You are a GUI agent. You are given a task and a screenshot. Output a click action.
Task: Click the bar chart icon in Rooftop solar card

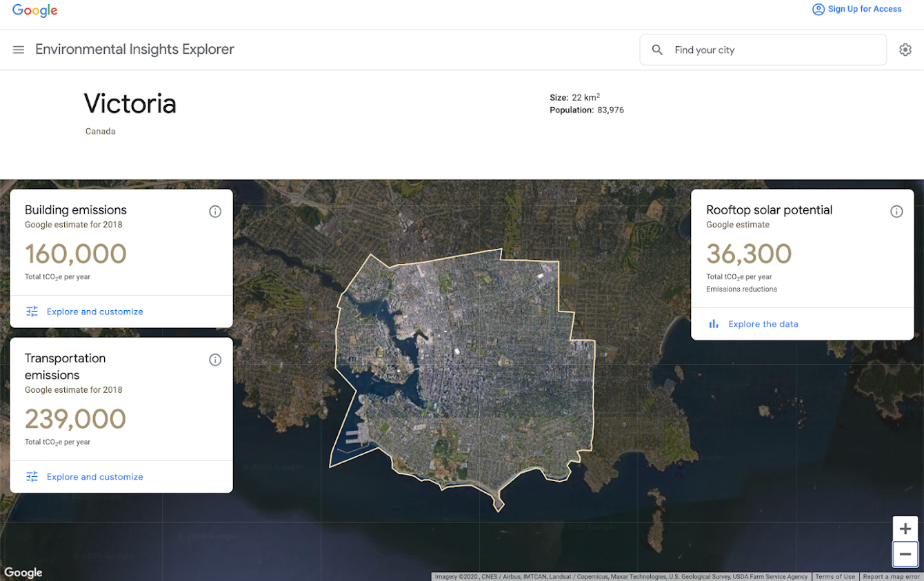point(714,324)
